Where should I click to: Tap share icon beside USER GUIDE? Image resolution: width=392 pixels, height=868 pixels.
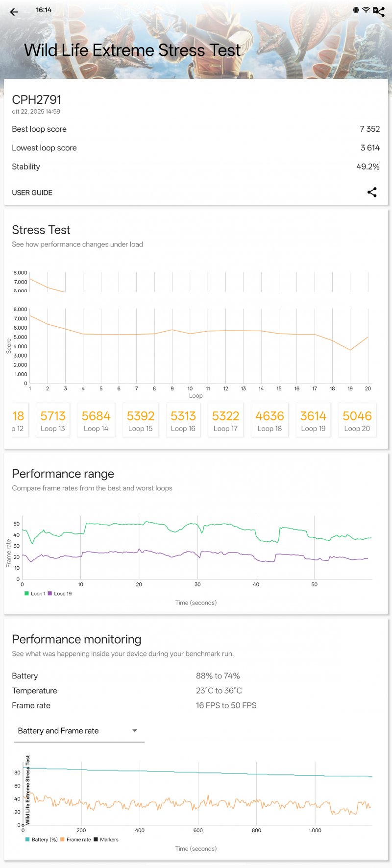372,192
